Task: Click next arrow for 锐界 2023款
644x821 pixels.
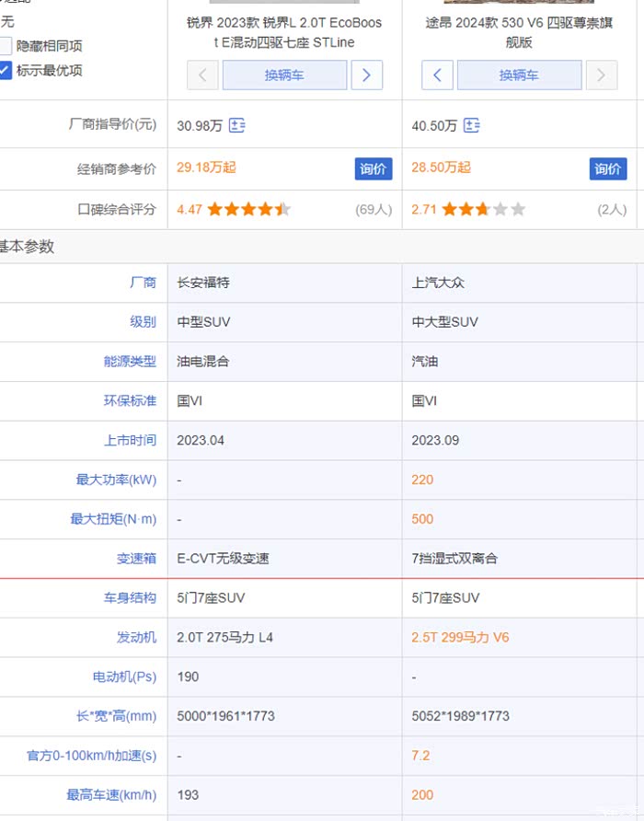Action: point(366,75)
